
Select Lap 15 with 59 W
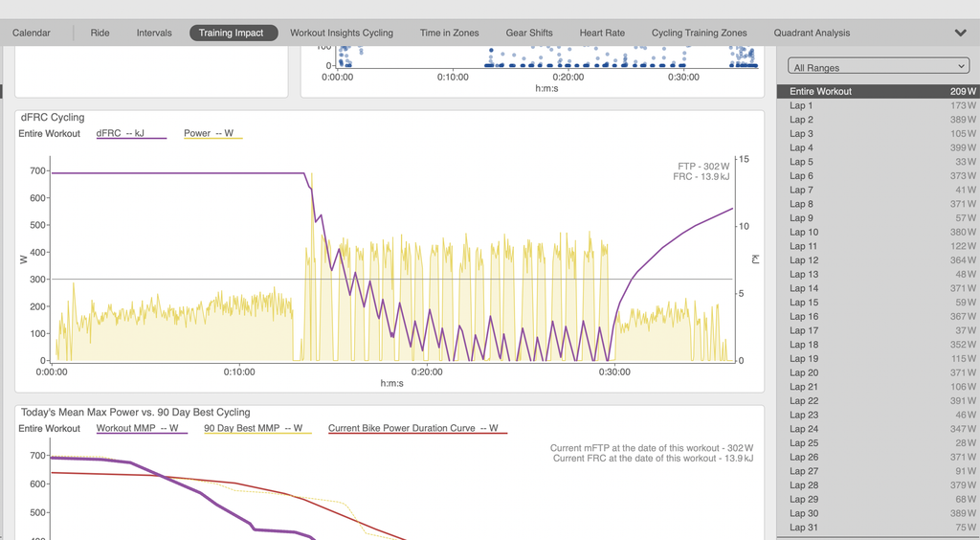pyautogui.click(x=879, y=303)
